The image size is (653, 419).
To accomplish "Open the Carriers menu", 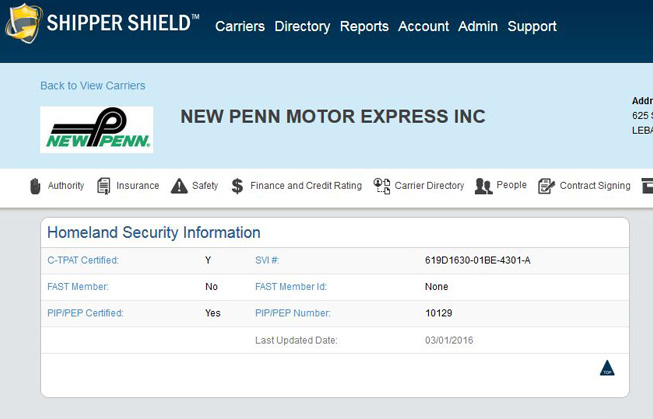I will point(240,27).
